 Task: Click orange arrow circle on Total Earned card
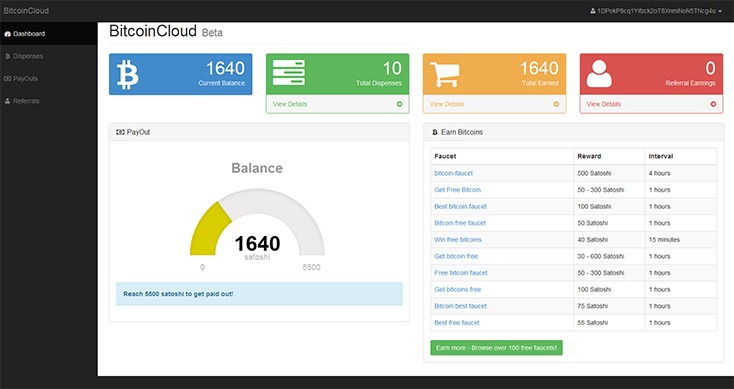click(x=556, y=104)
